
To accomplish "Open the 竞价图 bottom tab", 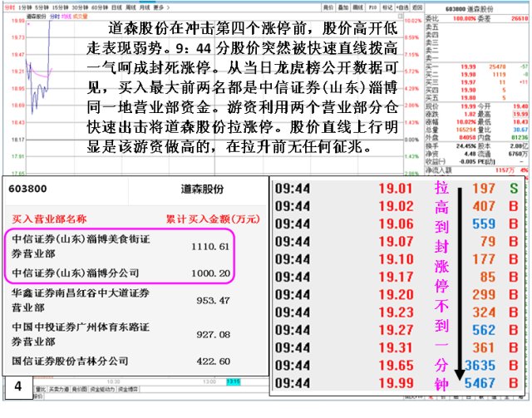I will (x=80, y=388).
